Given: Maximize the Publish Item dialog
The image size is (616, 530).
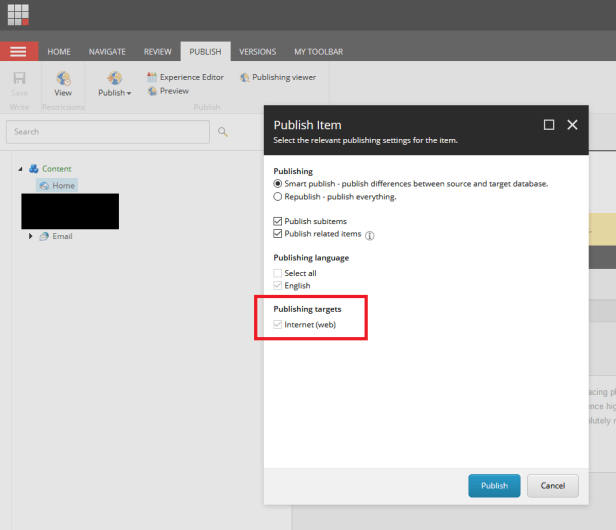Looking at the screenshot, I should [549, 125].
